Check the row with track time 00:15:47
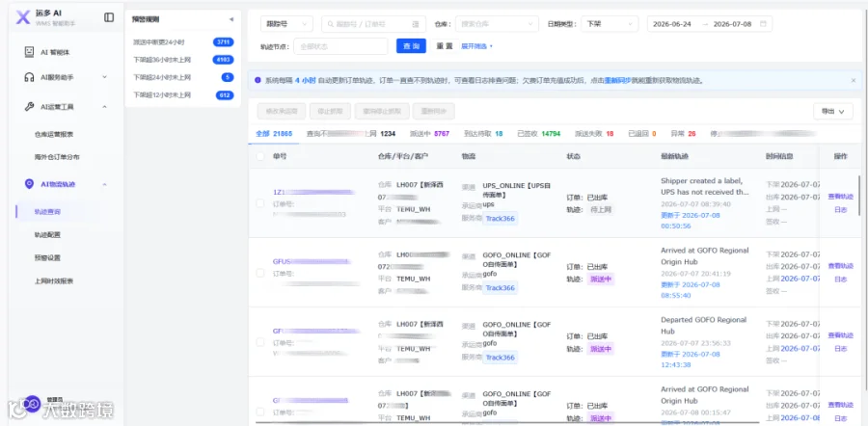 (260, 412)
